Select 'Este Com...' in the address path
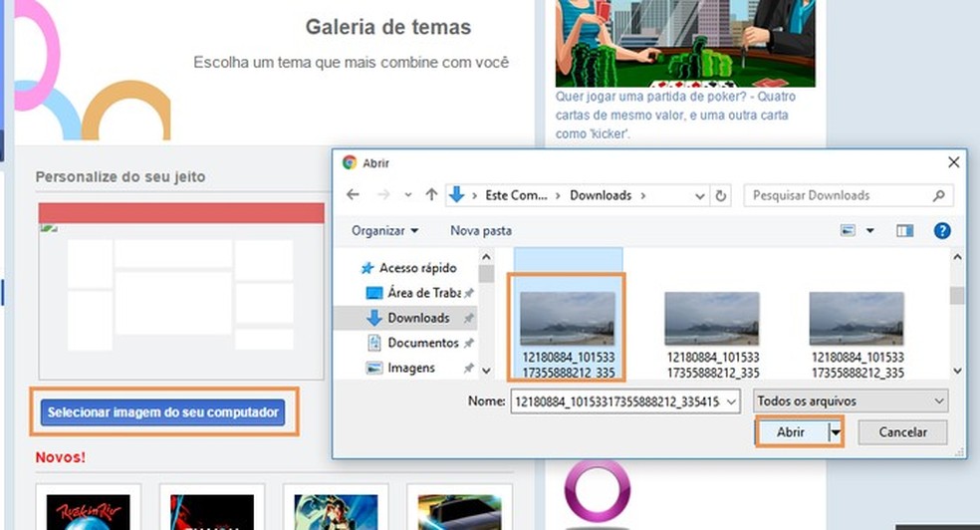Screen dimensions: 980x530 click(x=516, y=195)
